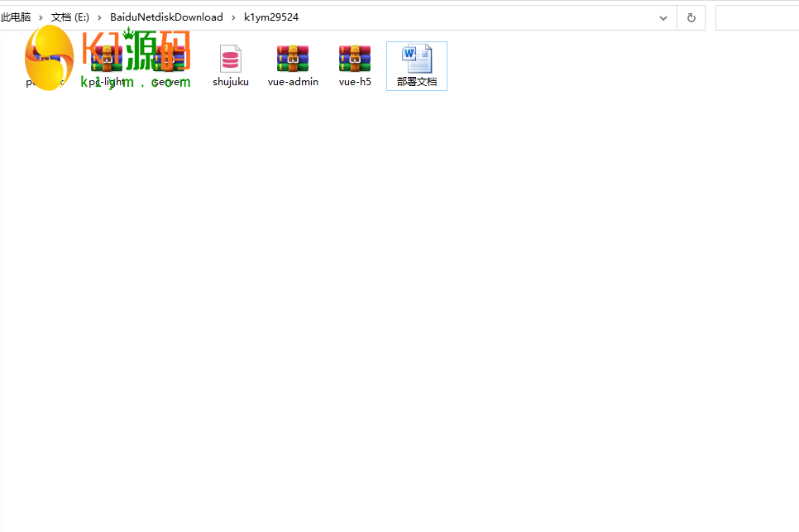Select the vue-h5 archive file

pos(355,65)
